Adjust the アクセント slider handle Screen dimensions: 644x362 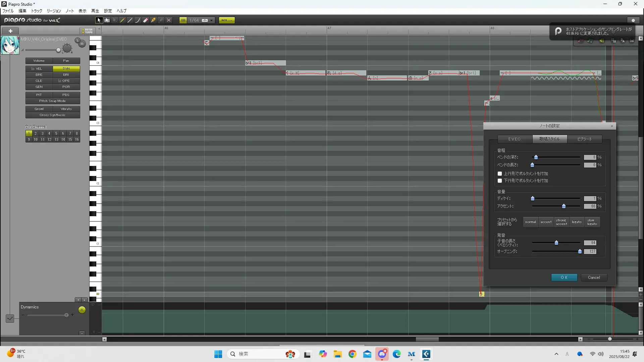(x=564, y=206)
